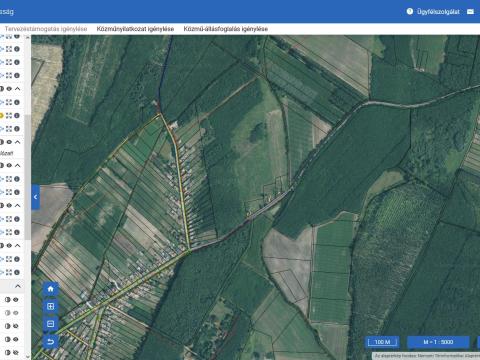This screenshot has height=360, width=480.
Task: Zoom out with the minus map button
Action: tap(51, 324)
